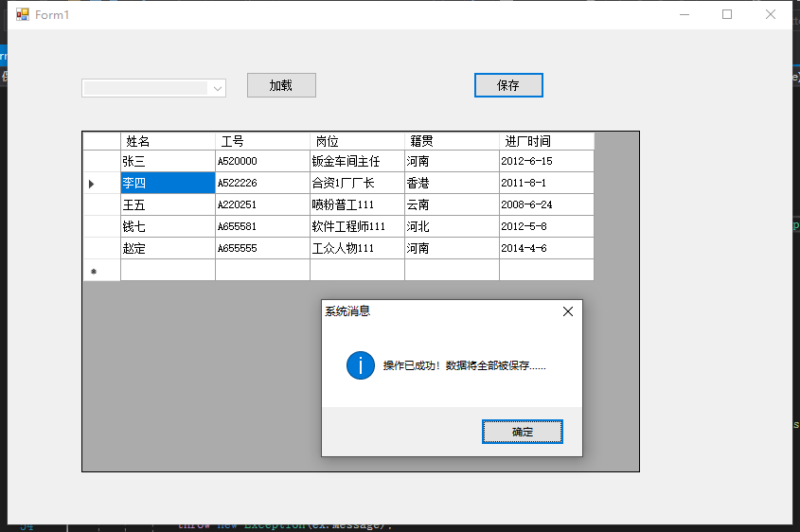
Task: Click the 进厂时间 column header
Action: 546,141
